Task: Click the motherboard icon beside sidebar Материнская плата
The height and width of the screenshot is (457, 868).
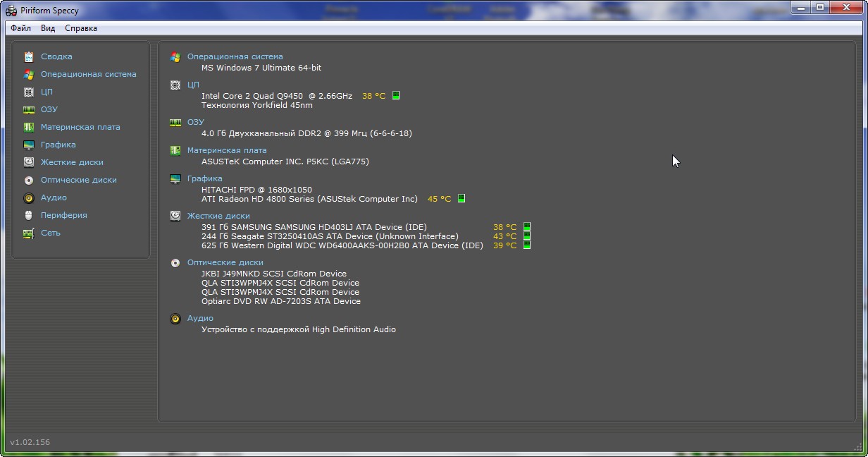Action: pyautogui.click(x=29, y=127)
